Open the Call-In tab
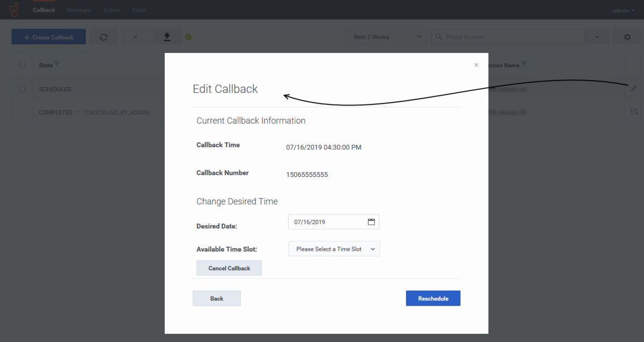The width and height of the screenshot is (644, 342). point(112,10)
